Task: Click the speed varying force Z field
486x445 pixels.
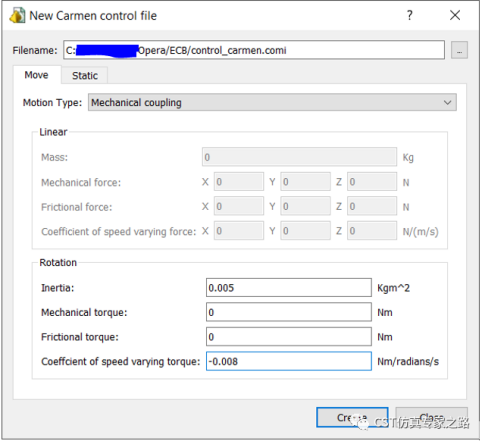Action: tap(372, 231)
